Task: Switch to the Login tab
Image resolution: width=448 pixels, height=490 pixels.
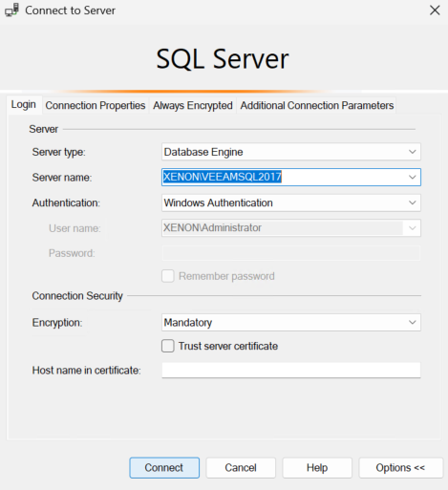Action: click(x=24, y=104)
